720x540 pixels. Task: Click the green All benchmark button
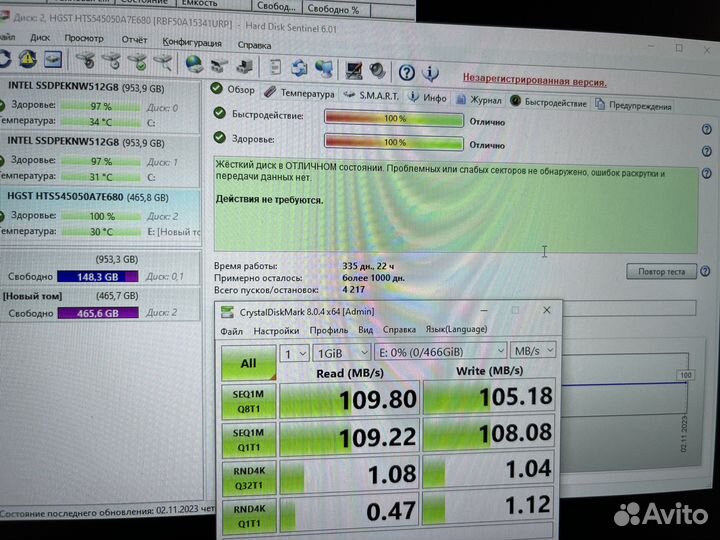pos(248,363)
